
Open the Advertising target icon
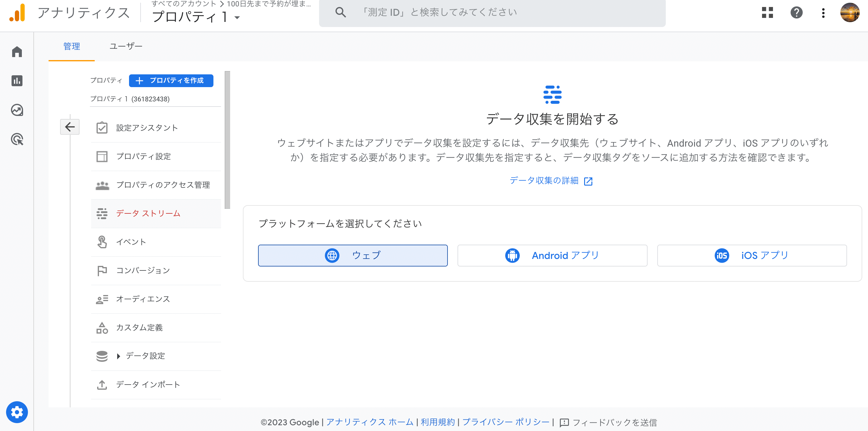pos(17,139)
